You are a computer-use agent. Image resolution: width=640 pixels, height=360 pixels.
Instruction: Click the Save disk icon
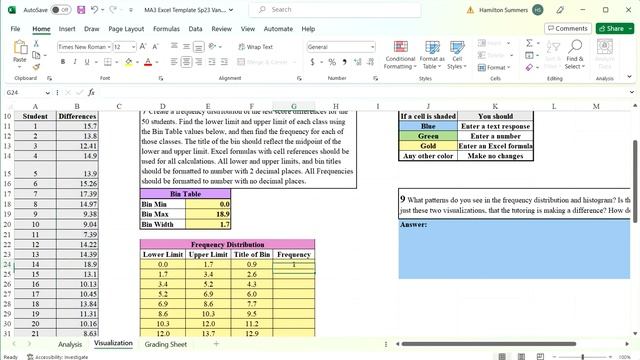click(x=81, y=9)
